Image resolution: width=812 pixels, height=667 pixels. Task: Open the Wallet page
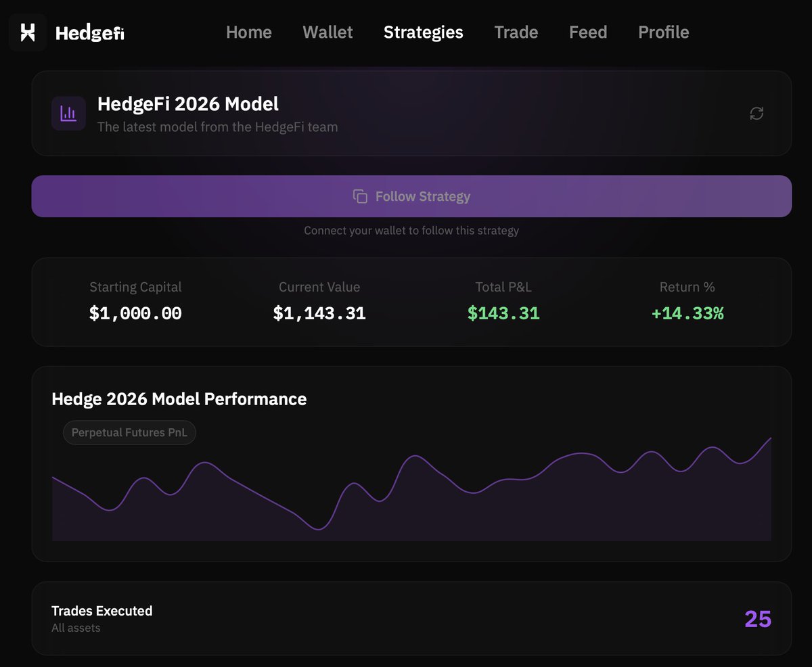point(328,32)
